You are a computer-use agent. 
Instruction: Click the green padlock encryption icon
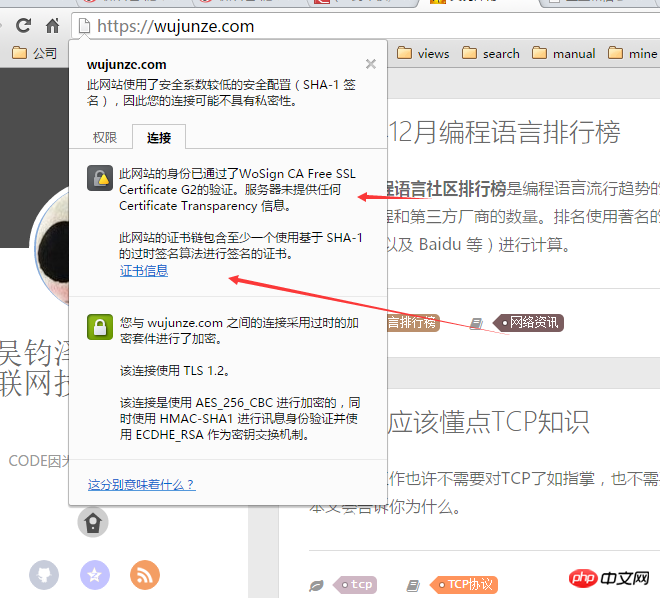pyautogui.click(x=100, y=327)
